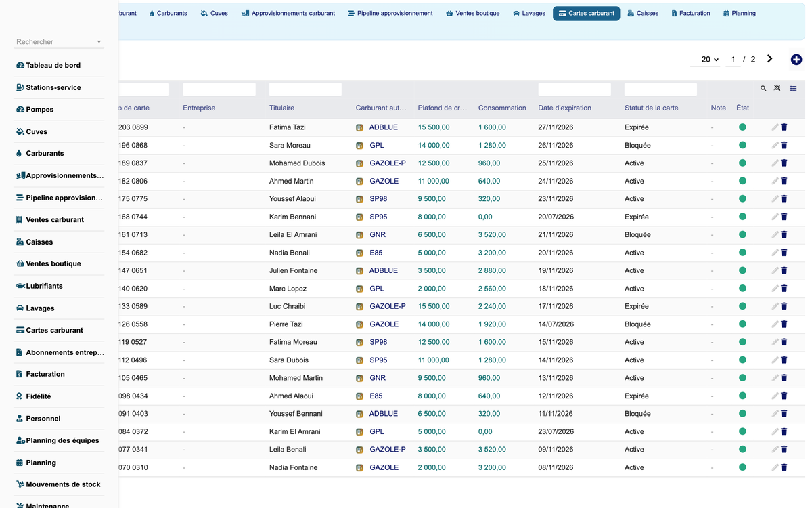This screenshot has width=812, height=508.
Task: Click fuel icon beside ADBLUE in Fatima Tazi row
Action: (360, 127)
